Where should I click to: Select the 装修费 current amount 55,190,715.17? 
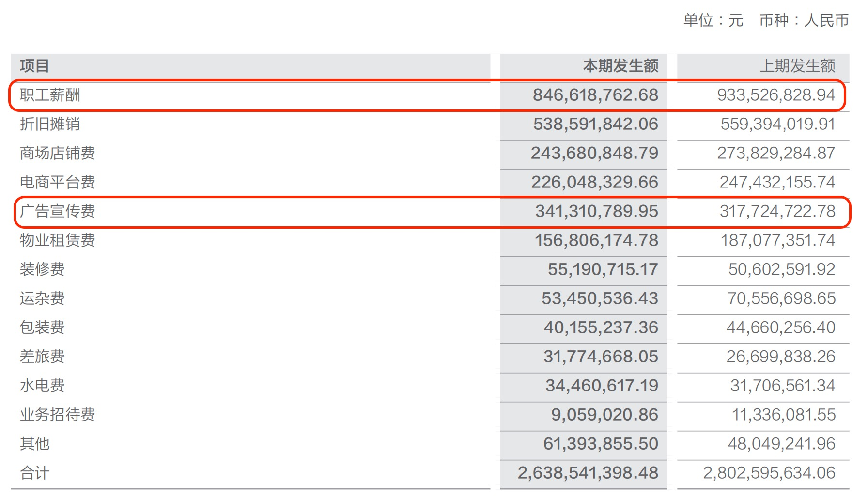(603, 269)
